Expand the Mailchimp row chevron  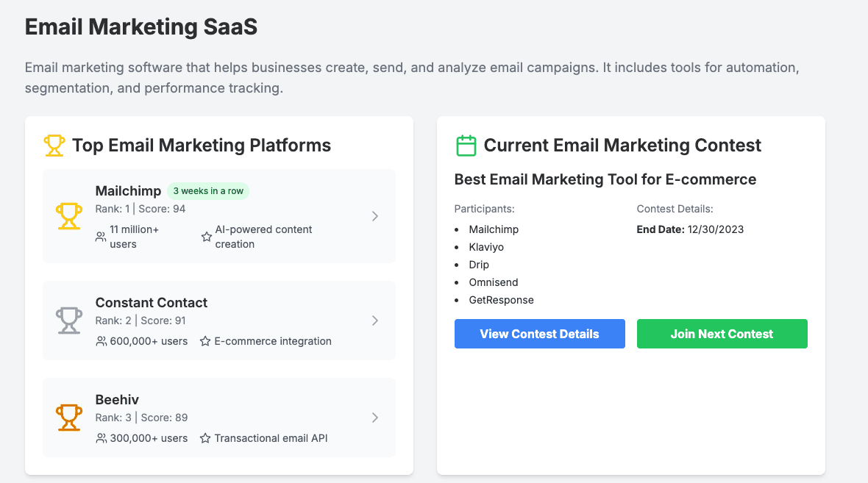coord(374,216)
